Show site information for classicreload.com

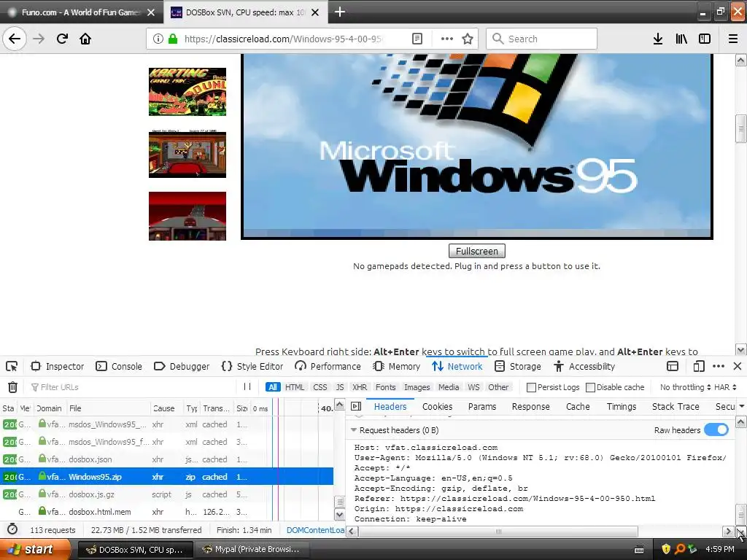tap(158, 39)
